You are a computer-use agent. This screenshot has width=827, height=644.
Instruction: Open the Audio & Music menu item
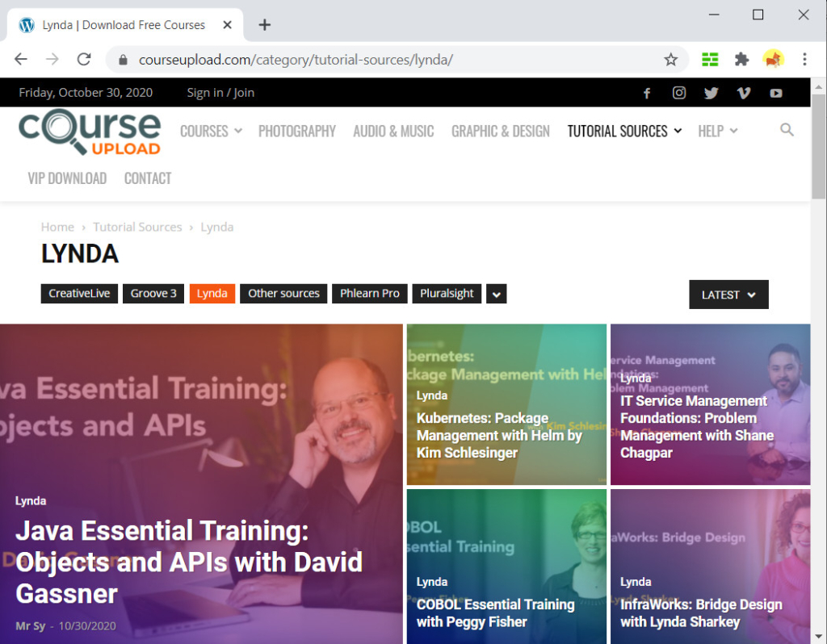tap(393, 131)
